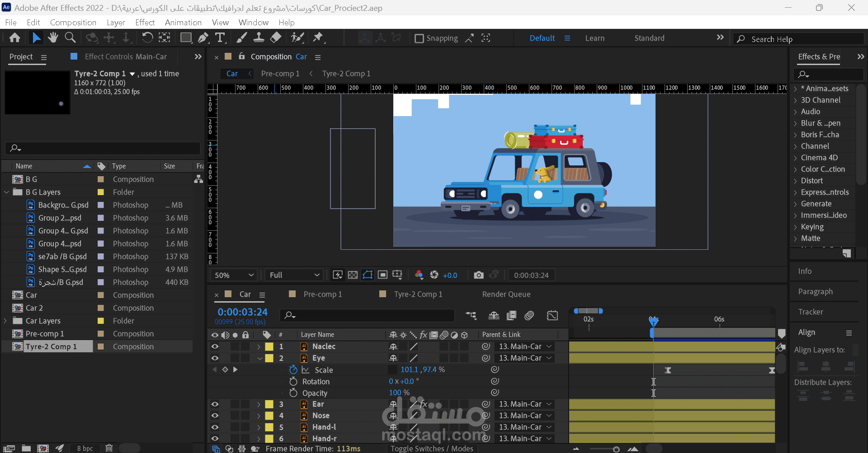
Task: Hide the Nose layer
Action: 215,416
